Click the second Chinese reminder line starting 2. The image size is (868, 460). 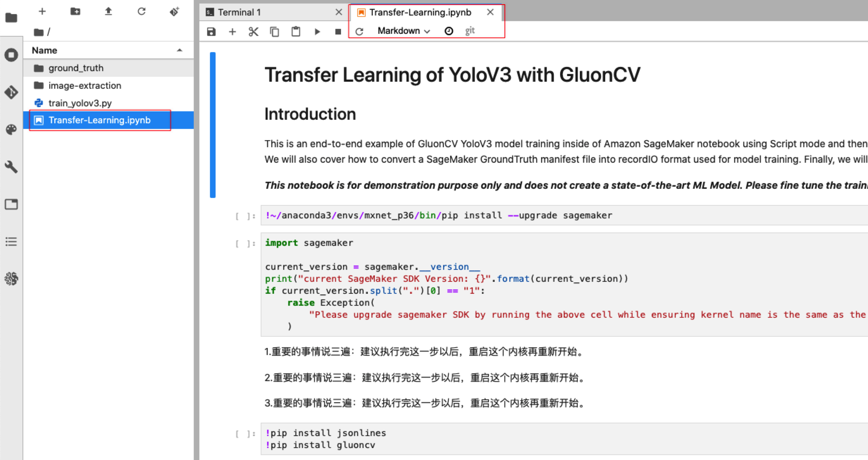pos(426,378)
